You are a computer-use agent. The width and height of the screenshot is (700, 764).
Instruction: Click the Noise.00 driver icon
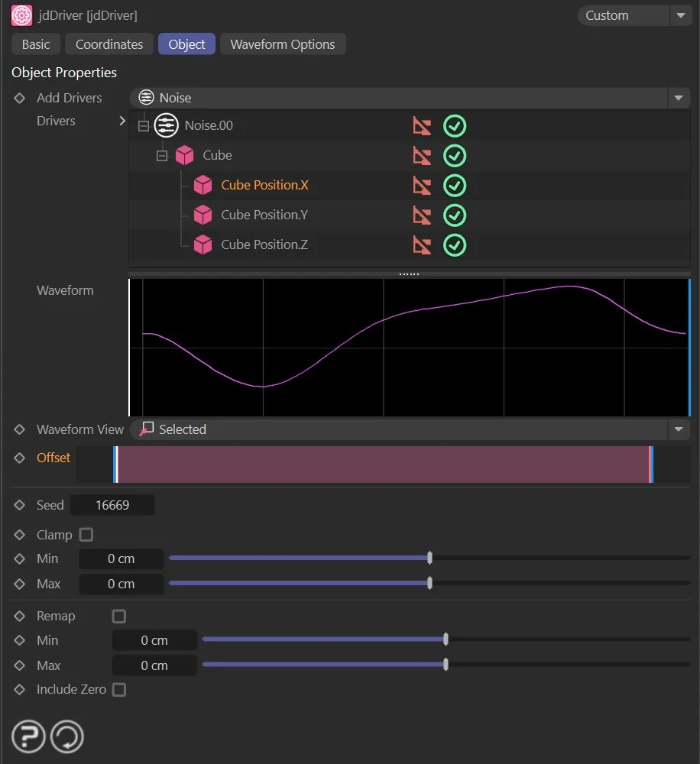(x=166, y=125)
